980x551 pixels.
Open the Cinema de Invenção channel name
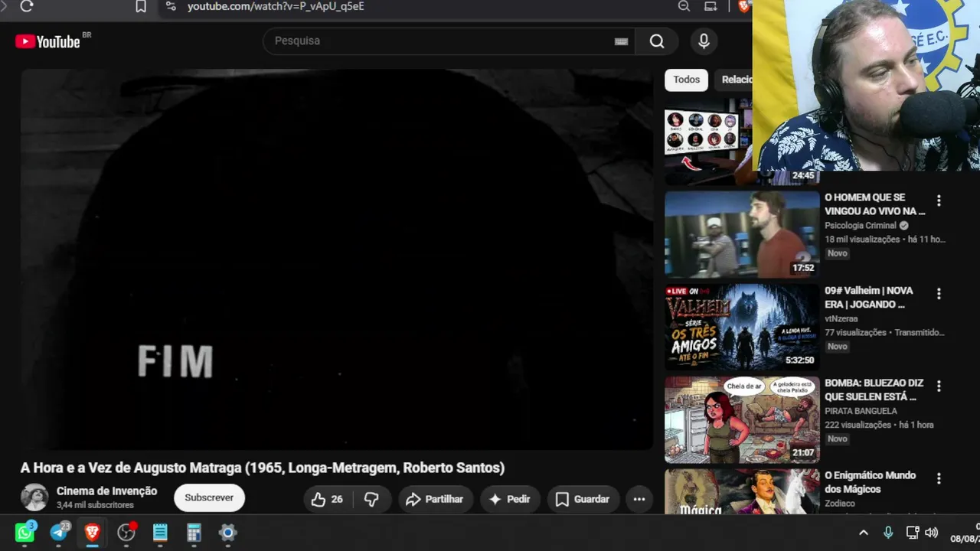coord(106,491)
